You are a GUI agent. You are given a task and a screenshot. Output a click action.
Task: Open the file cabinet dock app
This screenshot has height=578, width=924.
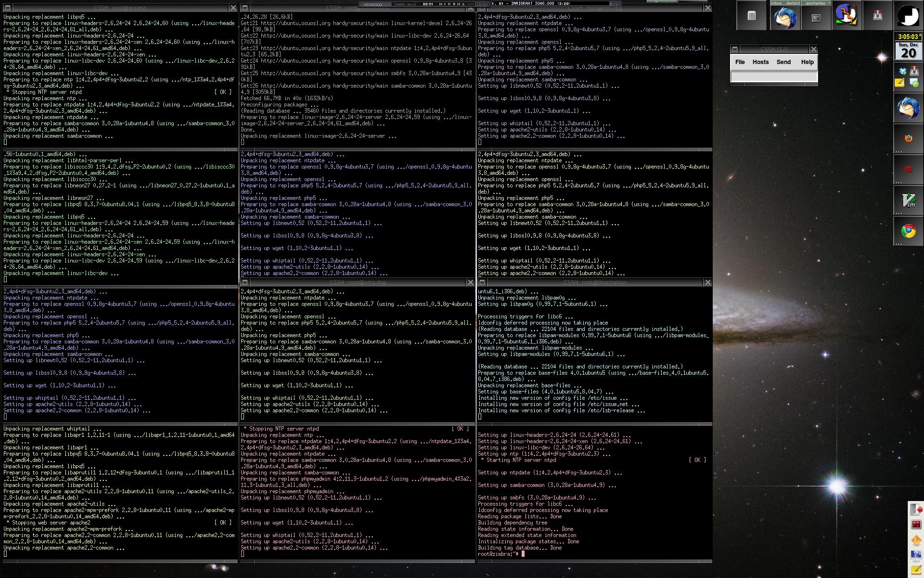tap(752, 16)
